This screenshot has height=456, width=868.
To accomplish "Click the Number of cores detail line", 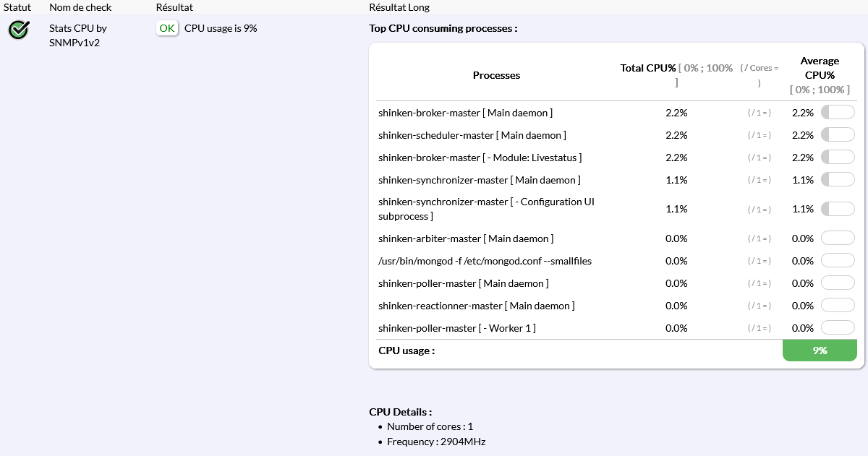I will 430,426.
